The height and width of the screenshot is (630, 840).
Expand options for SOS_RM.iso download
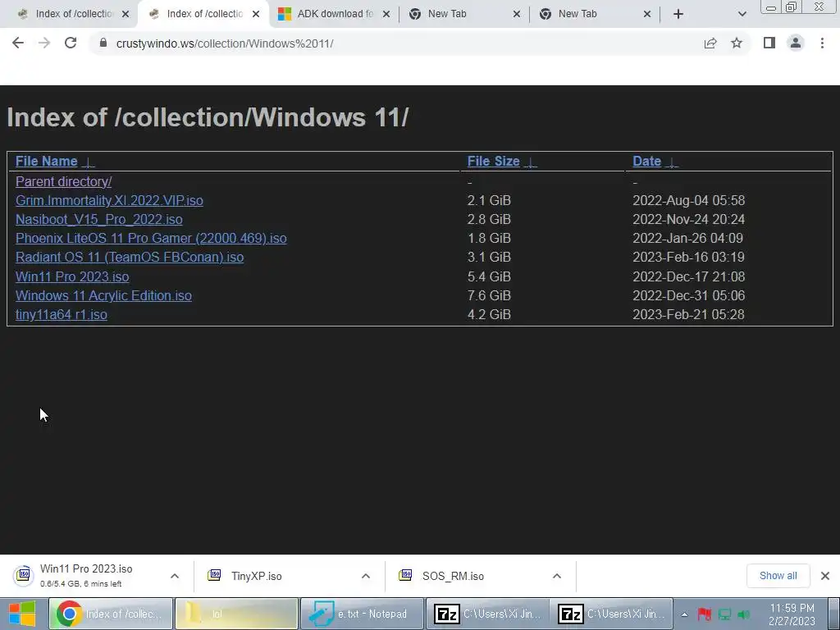pyautogui.click(x=557, y=576)
